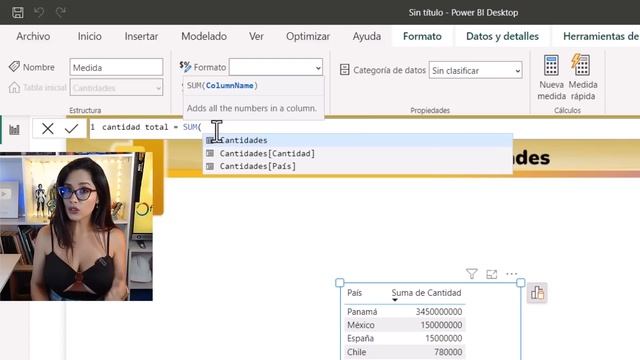
Task: Click the Categoría de datos icon
Action: [x=344, y=70]
